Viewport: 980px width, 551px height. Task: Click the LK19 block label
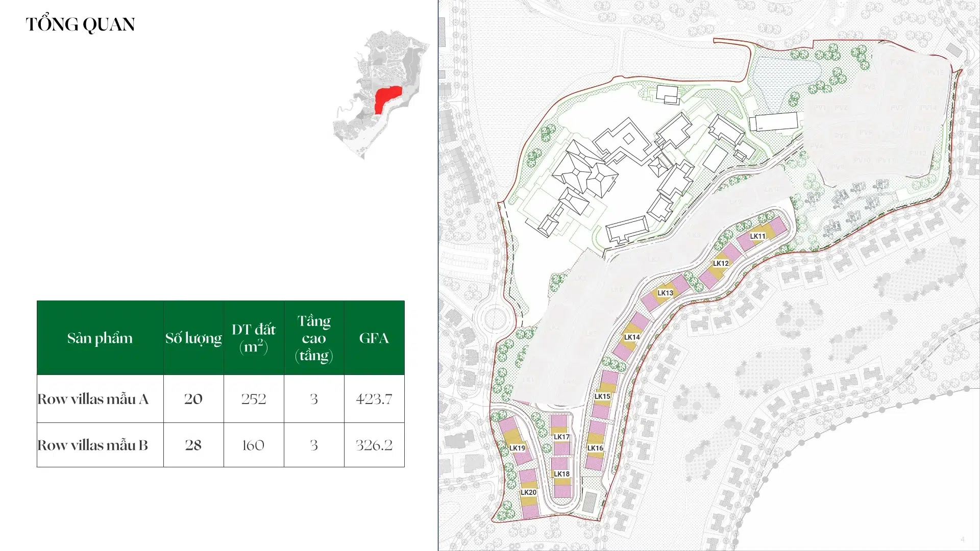[x=517, y=448]
